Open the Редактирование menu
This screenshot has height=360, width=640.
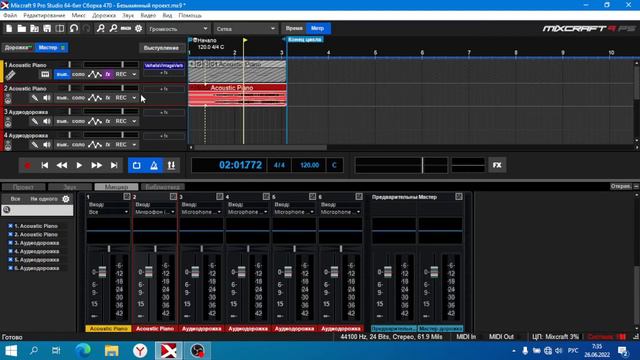(44, 15)
